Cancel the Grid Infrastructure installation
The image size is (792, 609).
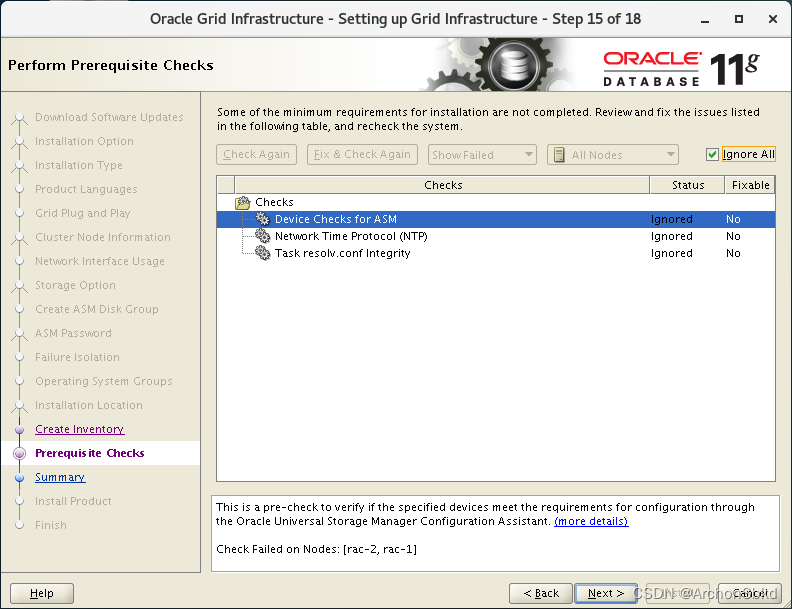(750, 593)
